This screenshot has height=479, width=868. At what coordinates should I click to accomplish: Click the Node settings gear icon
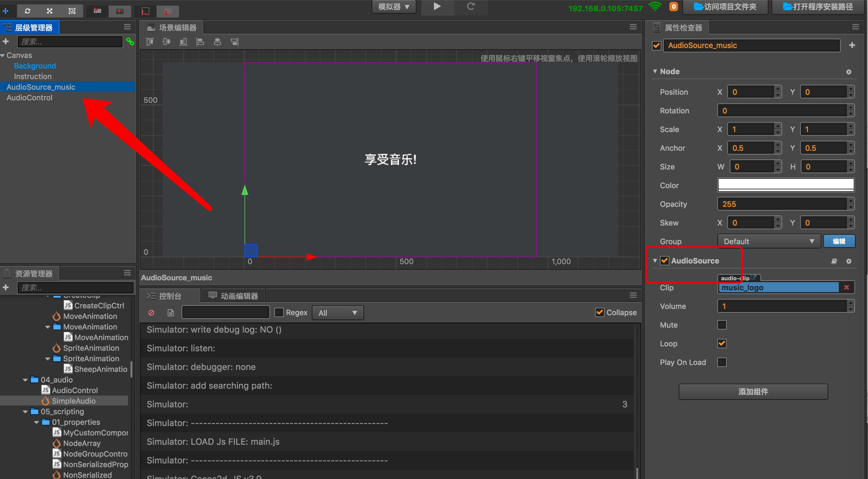tap(848, 72)
